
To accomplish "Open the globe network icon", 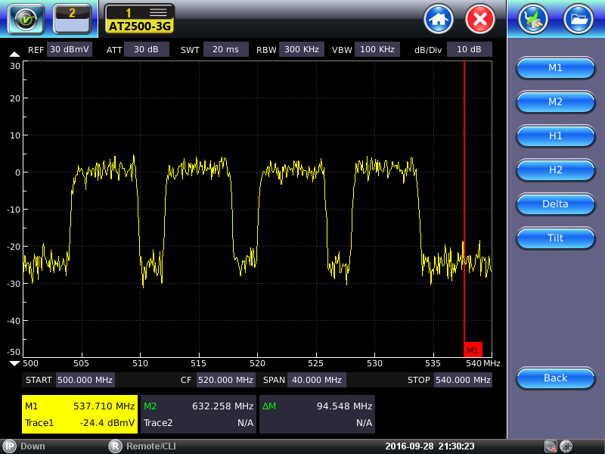I will pyautogui.click(x=535, y=18).
